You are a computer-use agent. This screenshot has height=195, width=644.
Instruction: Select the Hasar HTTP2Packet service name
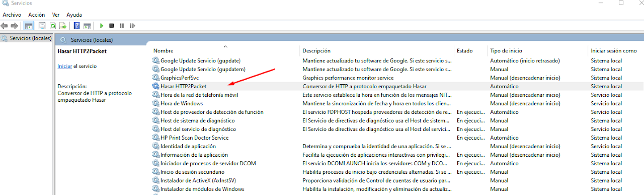(184, 86)
